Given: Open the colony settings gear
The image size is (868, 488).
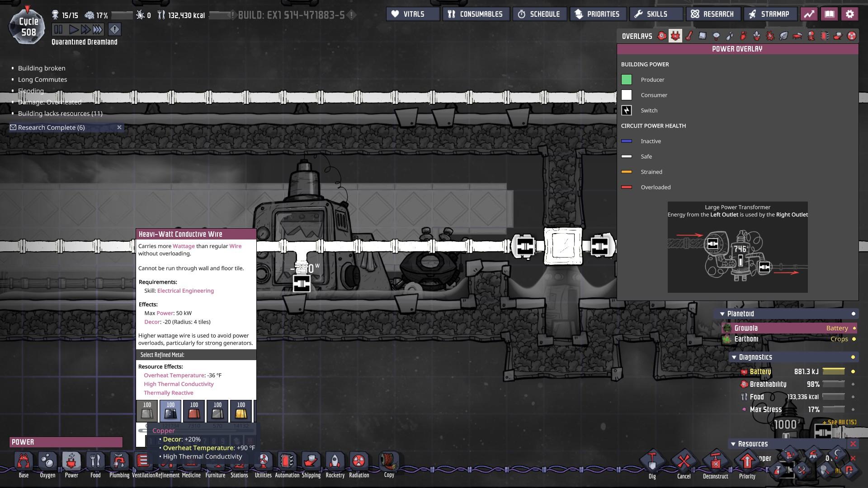Looking at the screenshot, I should [849, 14].
